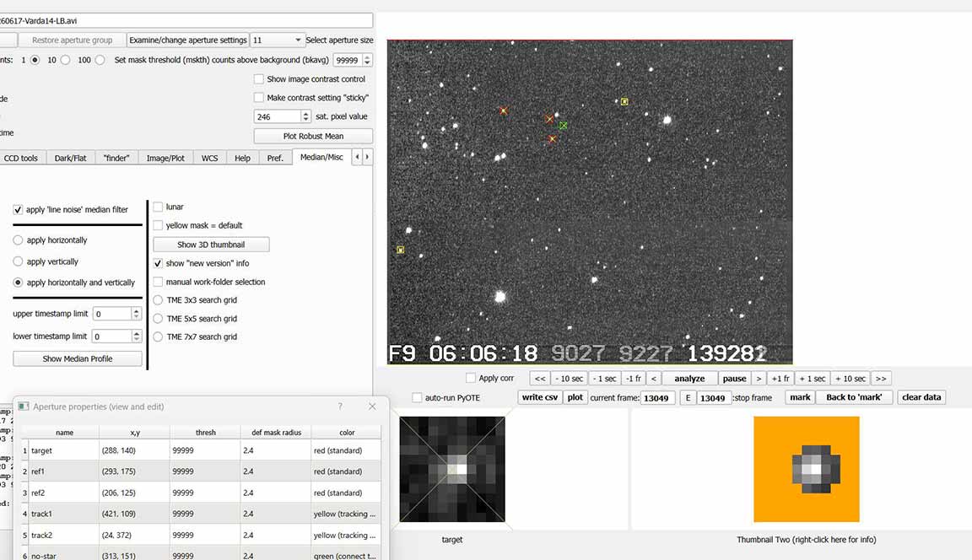Click Restore aperture group button
Image resolution: width=972 pixels, height=560 pixels.
pyautogui.click(x=72, y=40)
